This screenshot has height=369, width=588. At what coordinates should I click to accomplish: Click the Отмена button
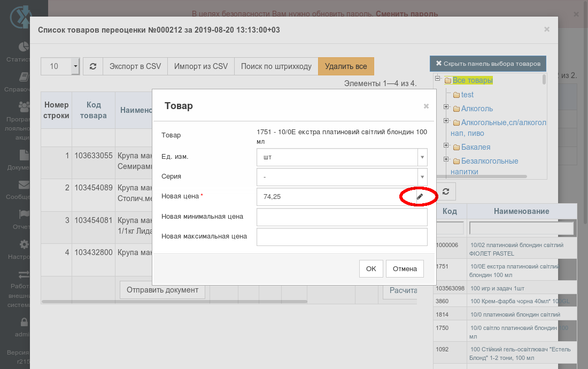click(x=405, y=269)
